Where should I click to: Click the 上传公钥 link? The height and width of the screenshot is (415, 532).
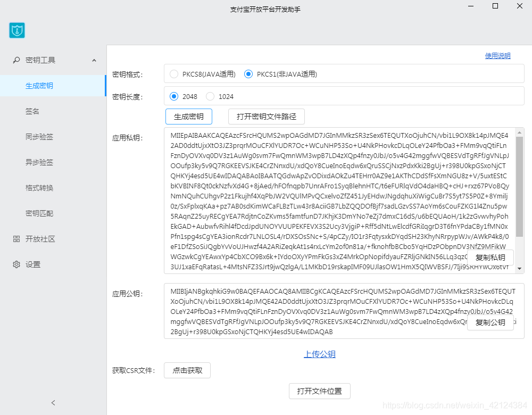click(320, 354)
